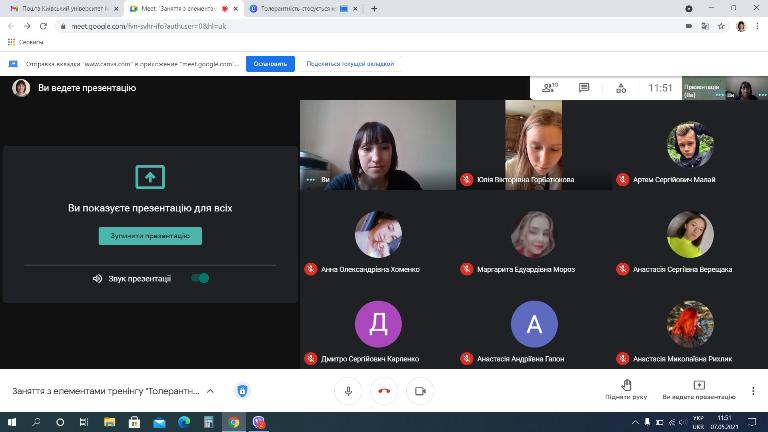Open Windows taskbar search
This screenshot has height=432, width=768.
pos(36,422)
